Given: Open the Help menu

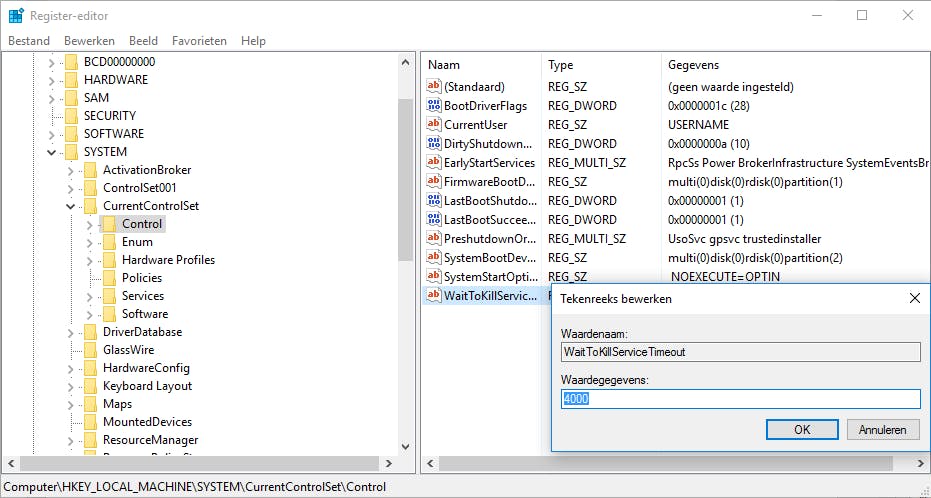Looking at the screenshot, I should click(x=253, y=41).
